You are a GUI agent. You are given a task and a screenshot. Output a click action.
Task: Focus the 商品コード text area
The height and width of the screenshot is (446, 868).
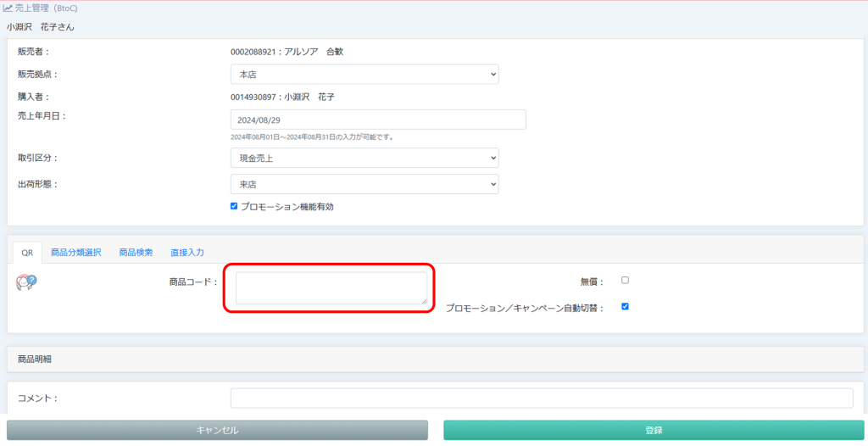pyautogui.click(x=331, y=287)
